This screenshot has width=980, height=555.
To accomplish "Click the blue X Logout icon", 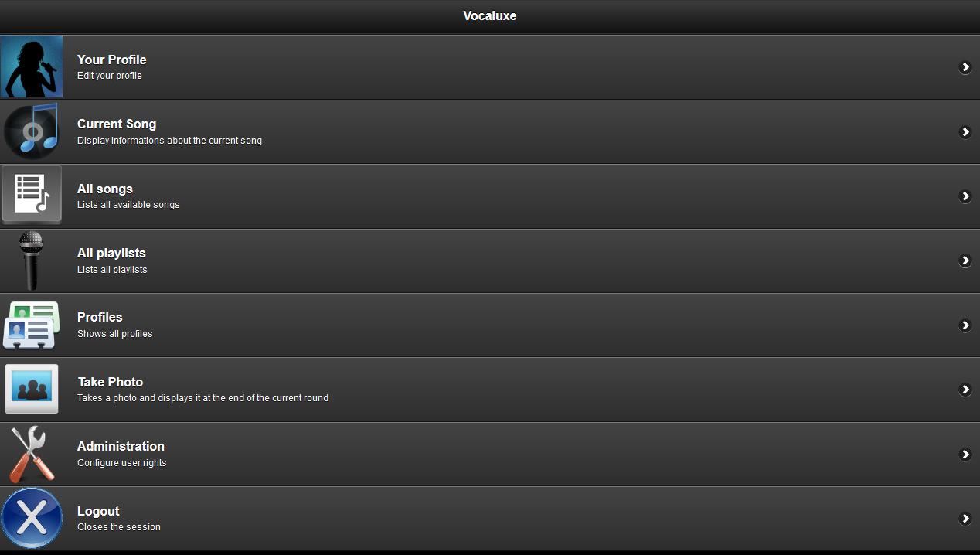I will [32, 518].
